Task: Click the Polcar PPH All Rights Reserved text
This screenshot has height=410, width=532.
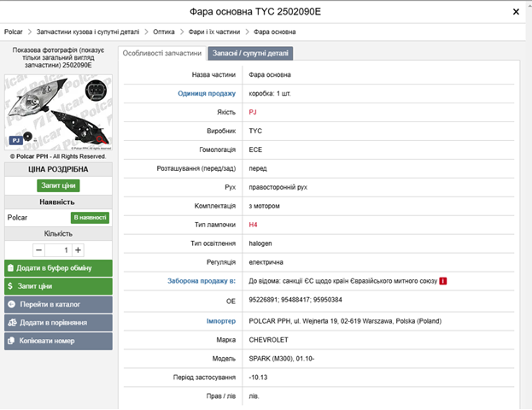Action: pyautogui.click(x=58, y=156)
